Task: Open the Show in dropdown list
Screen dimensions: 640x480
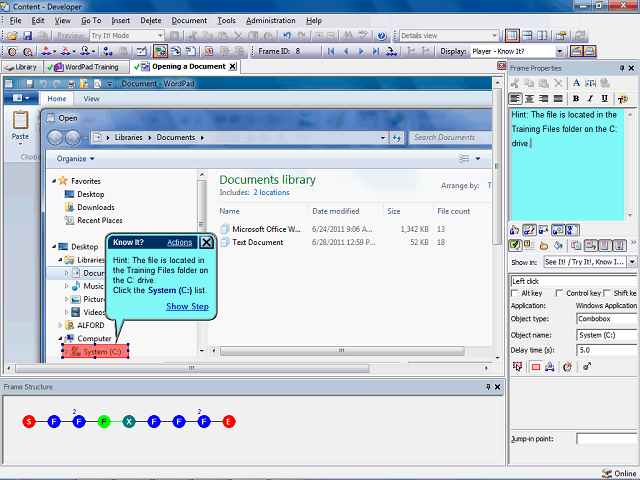Action: 631,262
